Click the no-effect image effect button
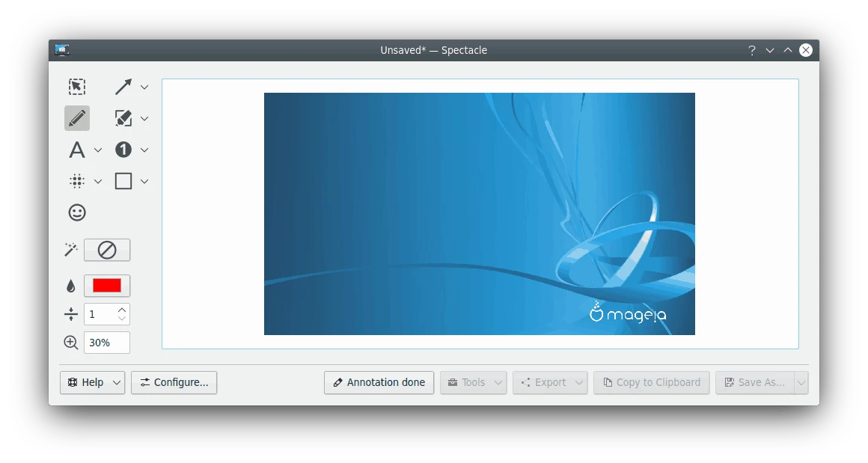Screen dimensions: 868x463 click(107, 250)
